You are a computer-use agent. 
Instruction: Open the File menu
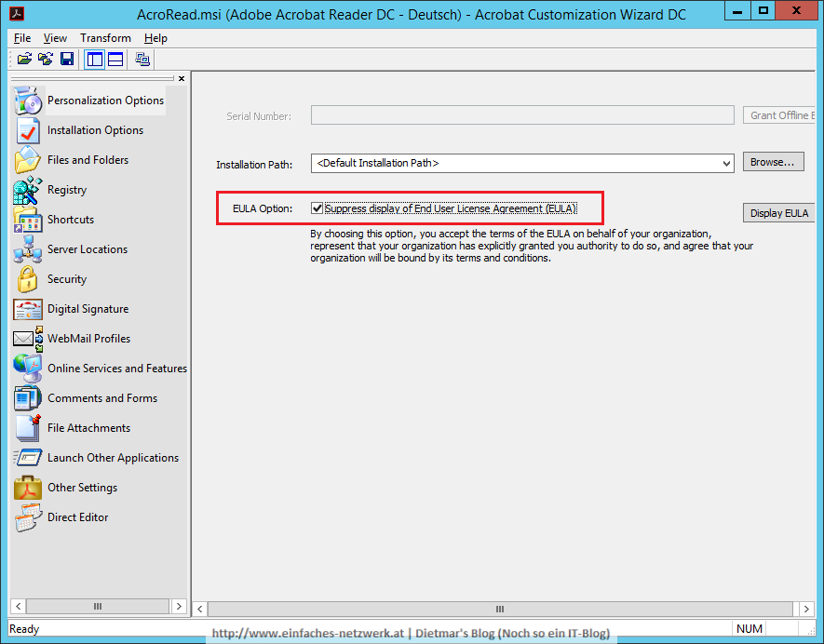point(22,38)
